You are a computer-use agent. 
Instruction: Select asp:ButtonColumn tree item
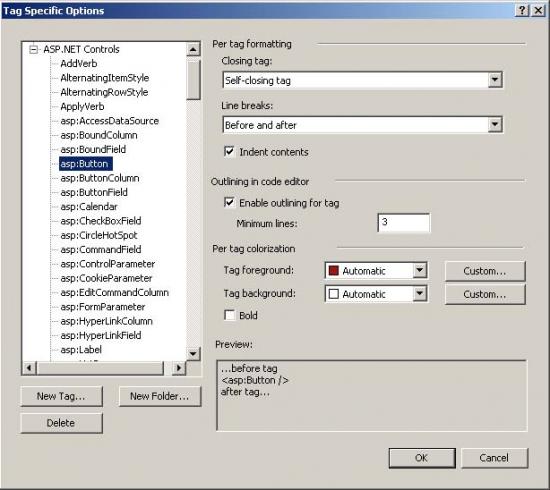100,178
